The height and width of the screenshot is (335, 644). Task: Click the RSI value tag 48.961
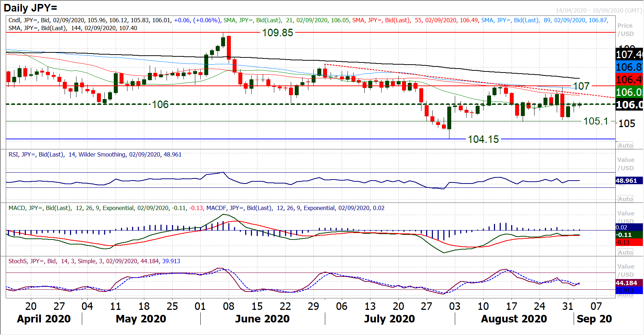pos(629,181)
